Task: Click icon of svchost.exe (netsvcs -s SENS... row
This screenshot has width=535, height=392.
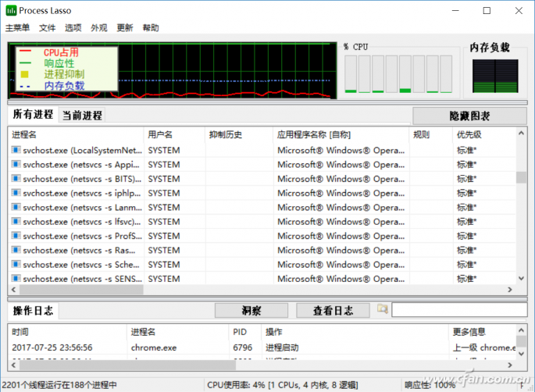Action: pos(16,279)
